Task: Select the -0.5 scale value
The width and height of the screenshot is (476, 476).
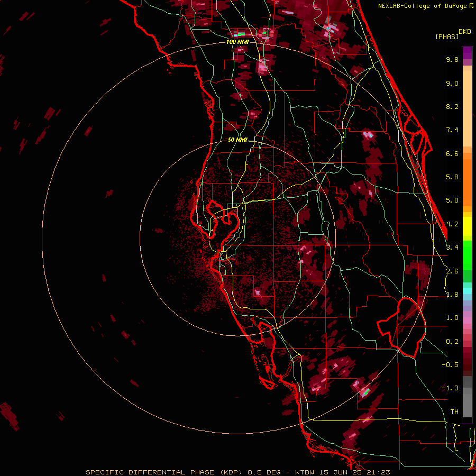Action: point(450,365)
